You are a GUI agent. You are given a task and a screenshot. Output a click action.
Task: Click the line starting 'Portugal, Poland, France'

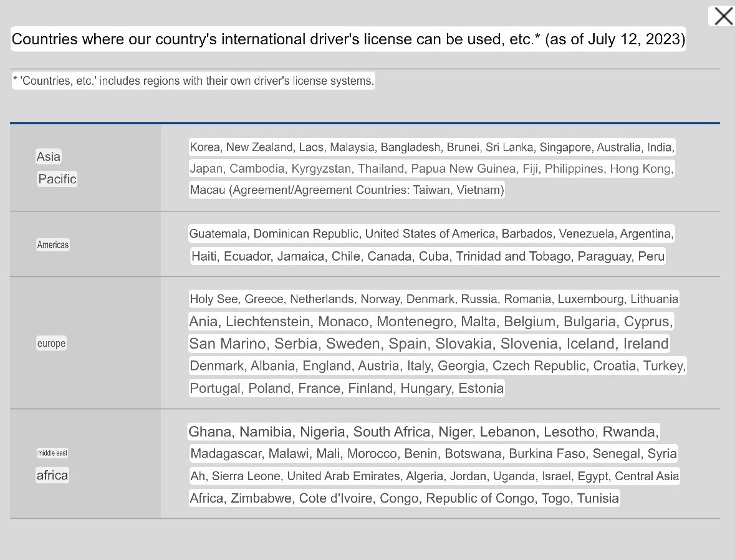click(x=347, y=389)
